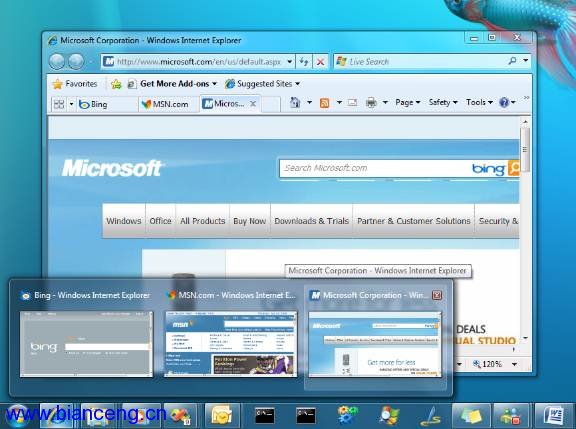Viewport: 576px width, 429px height.
Task: Open the Sticky Notes taskbar icon
Action: coord(471,415)
